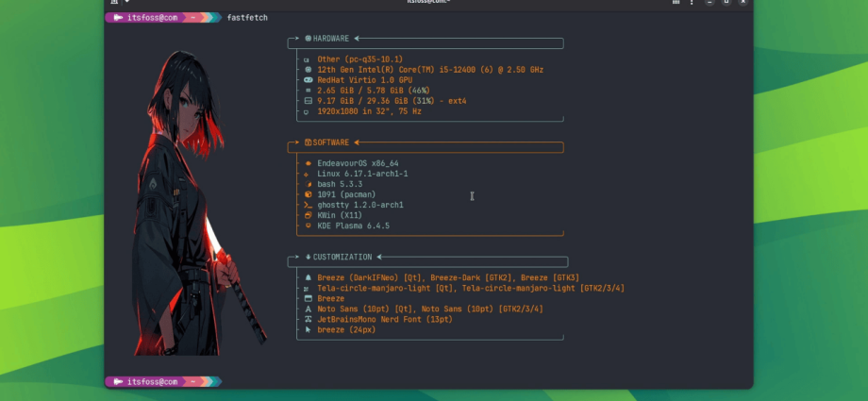The width and height of the screenshot is (868, 401).
Task: Click the terminal font icon before JetBrainsMono
Action: tap(309, 320)
